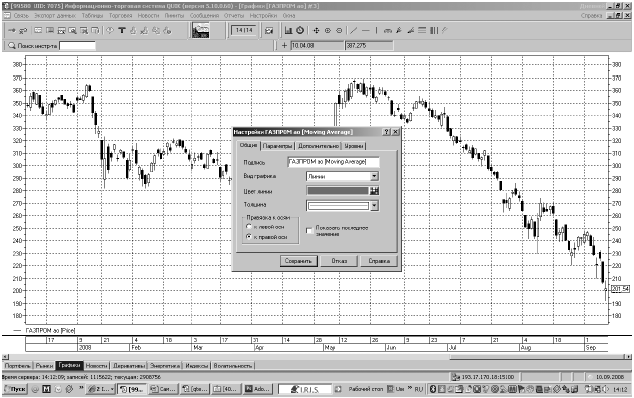The height and width of the screenshot is (398, 634).
Task: Open the Task Manager dropdown arrow in taskbar
Action: point(112,389)
